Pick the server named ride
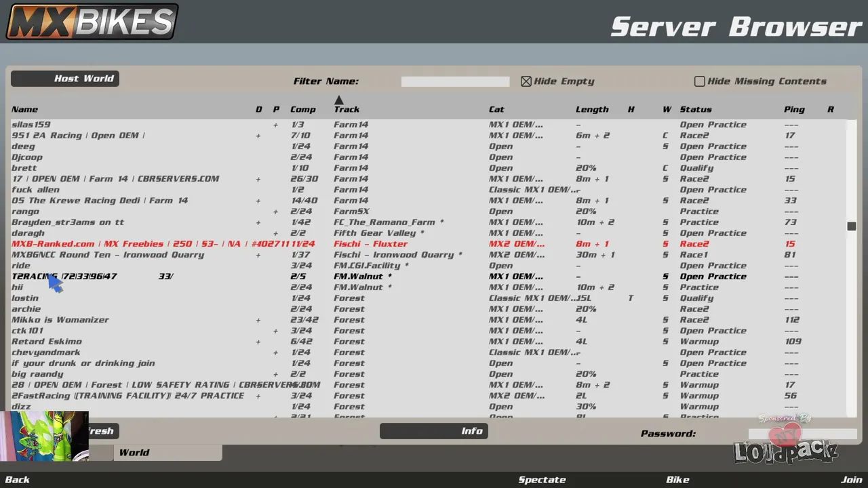868x488 pixels. 429,266
